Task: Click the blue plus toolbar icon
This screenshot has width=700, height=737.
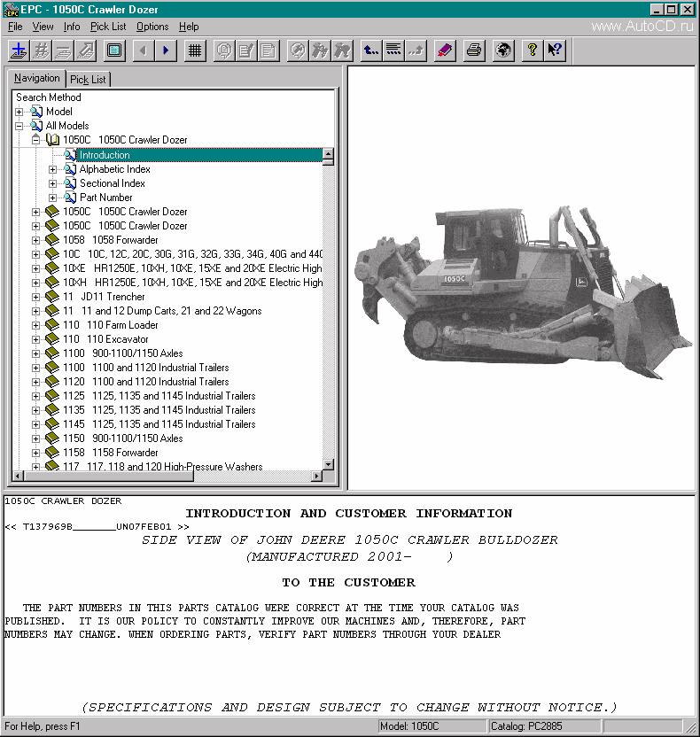Action: [19, 50]
